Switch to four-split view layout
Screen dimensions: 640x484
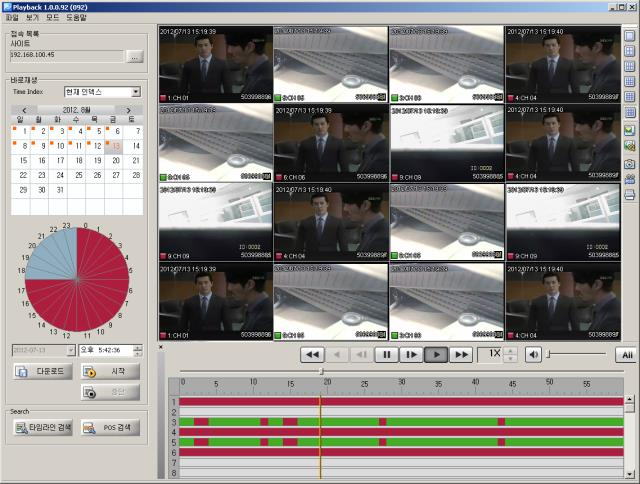coord(629,51)
